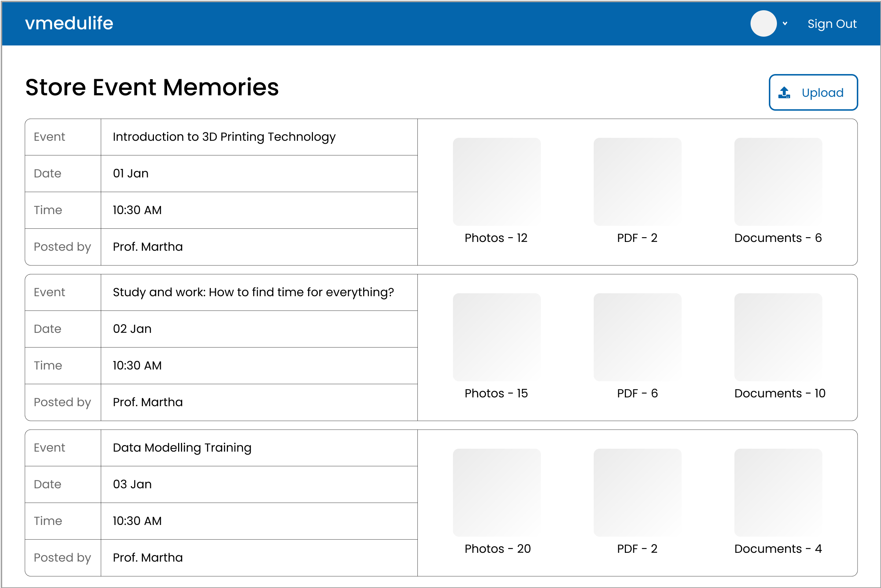
Task: Open Photos - 15 thumbnail
Action: tap(497, 337)
